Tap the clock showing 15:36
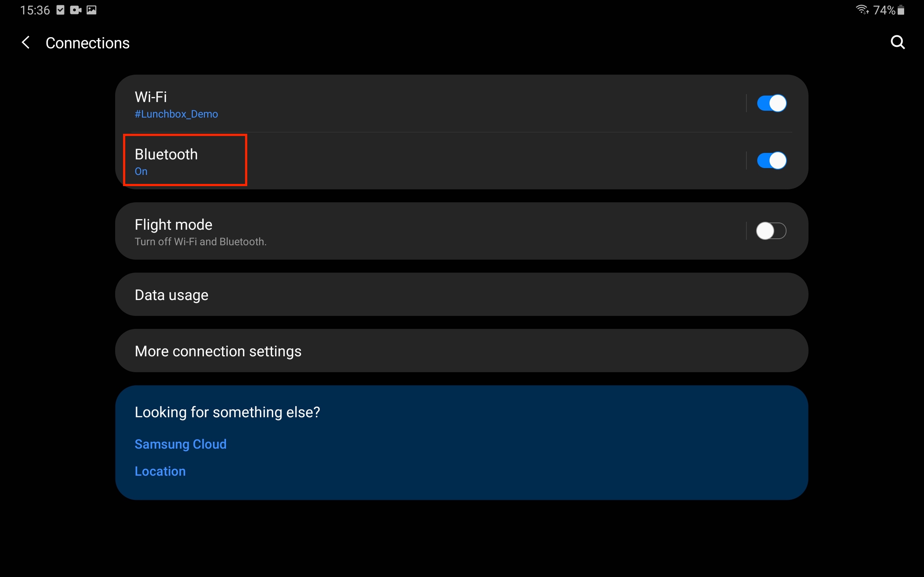 point(35,10)
